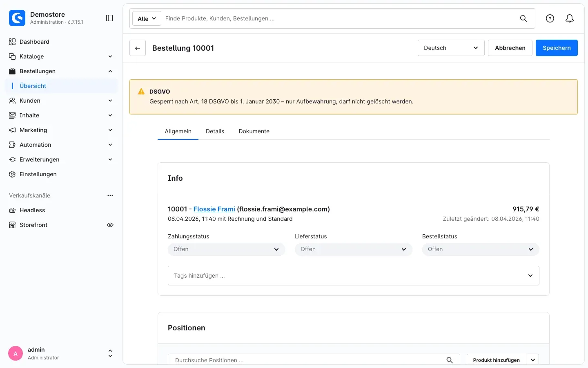Open the notifications bell
The image size is (588, 368).
coord(570,18)
